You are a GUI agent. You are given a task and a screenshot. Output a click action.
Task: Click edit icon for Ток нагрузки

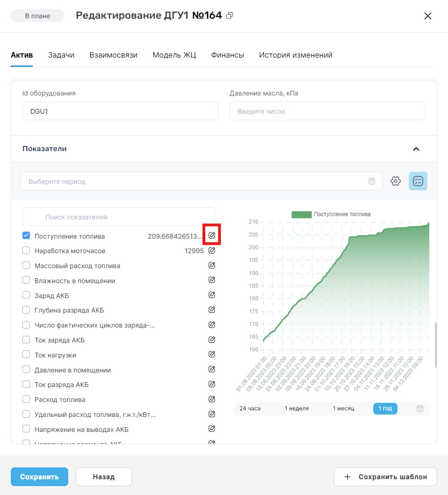pyautogui.click(x=212, y=354)
